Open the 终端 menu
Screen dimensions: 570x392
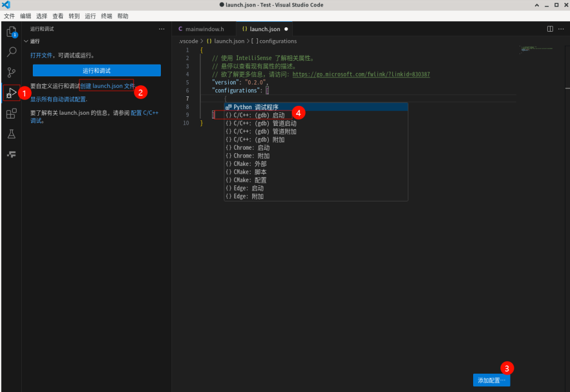[106, 16]
